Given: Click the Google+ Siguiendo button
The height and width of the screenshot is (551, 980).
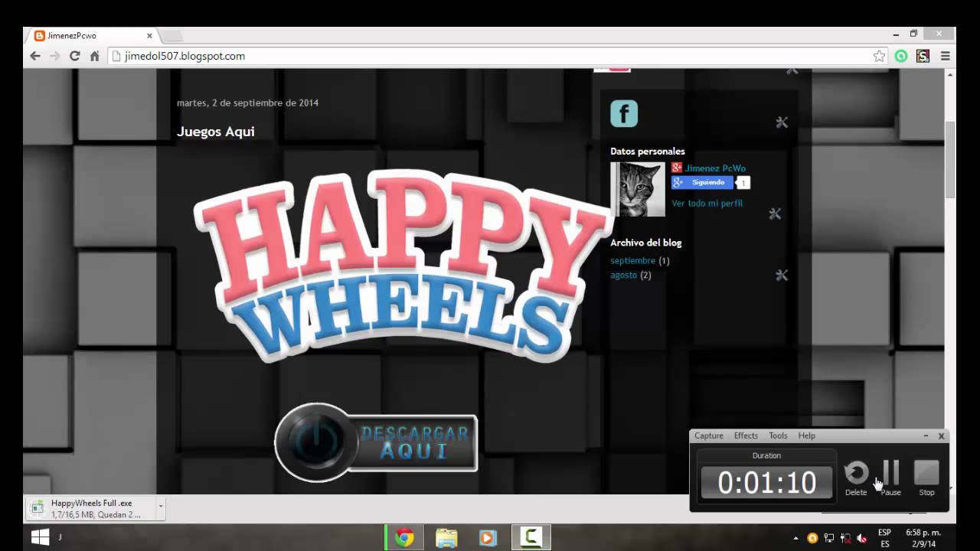Looking at the screenshot, I should [703, 183].
